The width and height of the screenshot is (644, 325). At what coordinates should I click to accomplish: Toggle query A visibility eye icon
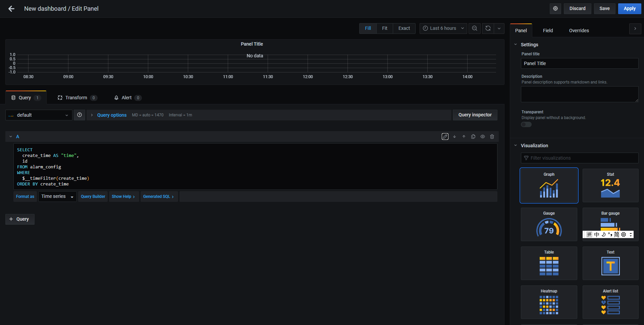(483, 137)
